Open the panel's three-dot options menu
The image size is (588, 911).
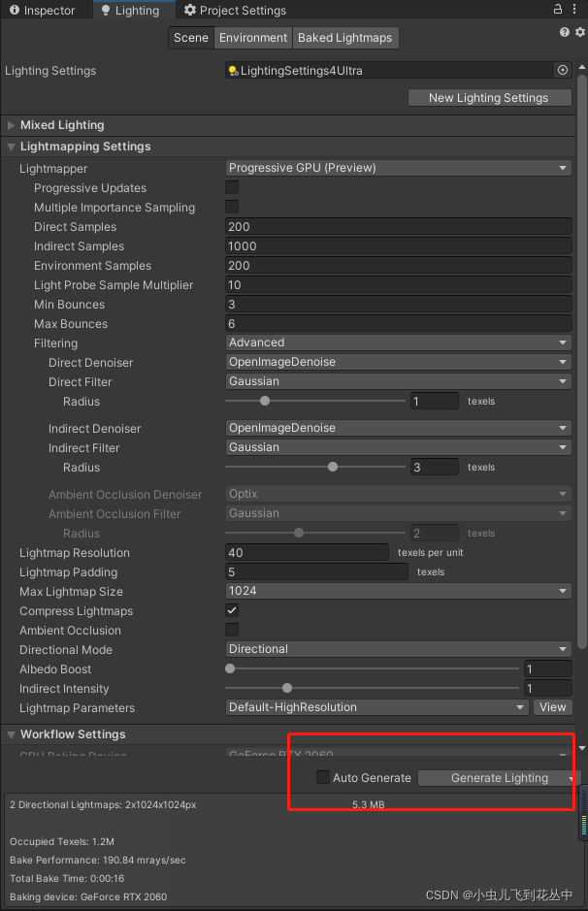coord(574,9)
